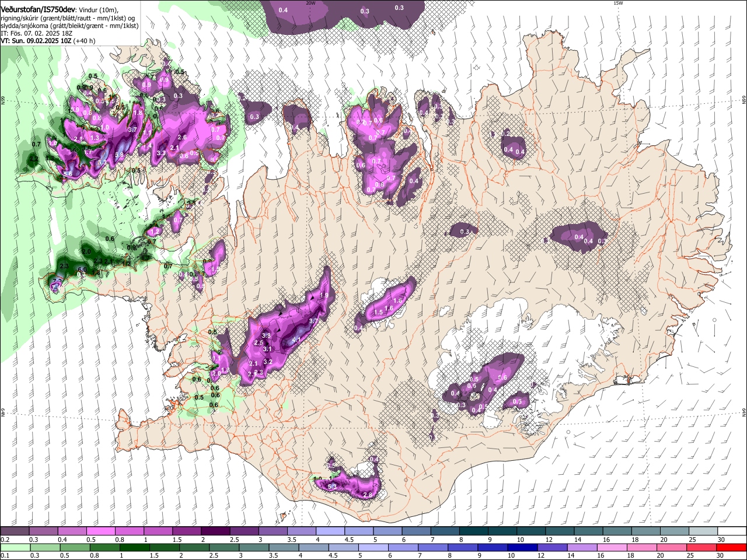The width and height of the screenshot is (747, 560).
Task: Pick palest green rain swatch between 0.1 and 0.3
Action: [15, 548]
